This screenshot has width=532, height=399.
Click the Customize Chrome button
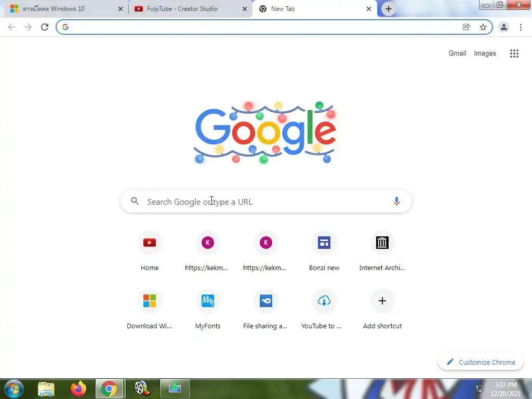[x=481, y=362]
